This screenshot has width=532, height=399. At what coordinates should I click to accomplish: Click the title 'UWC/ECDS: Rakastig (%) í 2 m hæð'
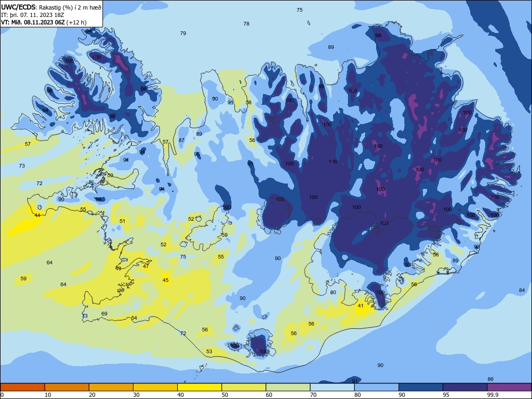click(51, 7)
